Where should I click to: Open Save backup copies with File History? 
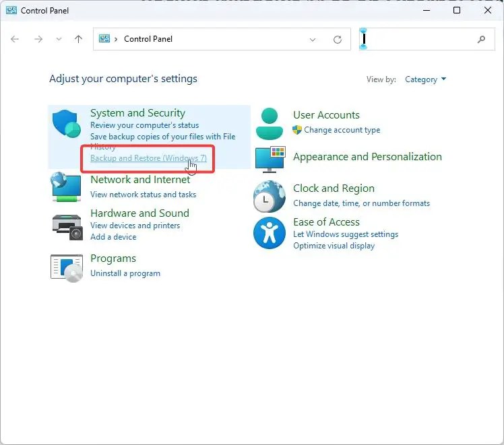pos(162,141)
